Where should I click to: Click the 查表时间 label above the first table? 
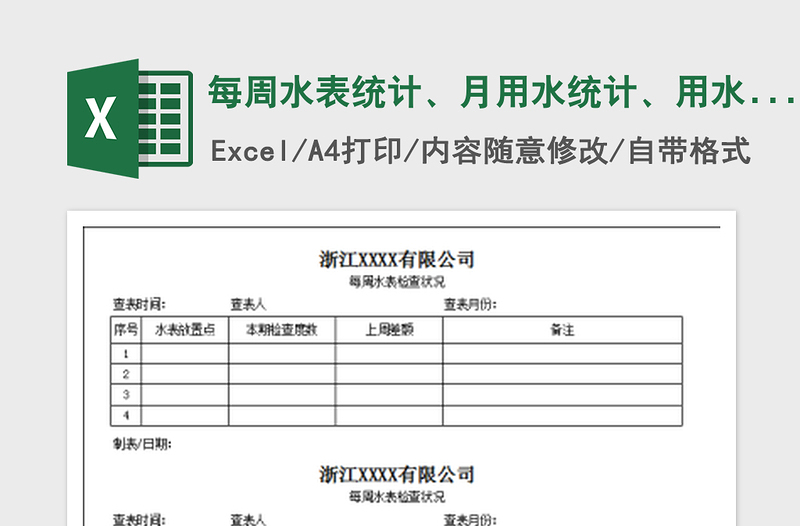pos(139,304)
